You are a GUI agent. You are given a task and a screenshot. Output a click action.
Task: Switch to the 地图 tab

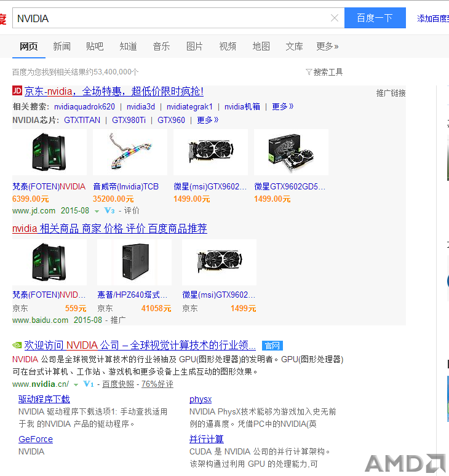click(261, 46)
